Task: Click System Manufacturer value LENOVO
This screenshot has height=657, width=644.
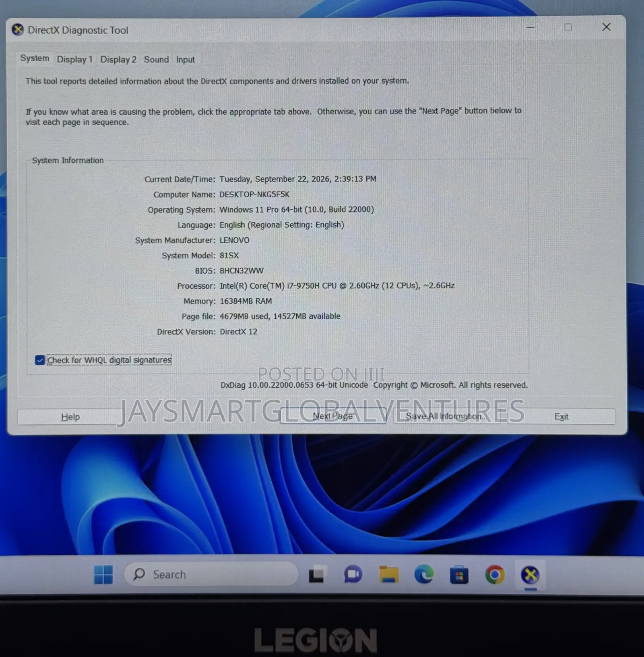Action: [x=234, y=240]
